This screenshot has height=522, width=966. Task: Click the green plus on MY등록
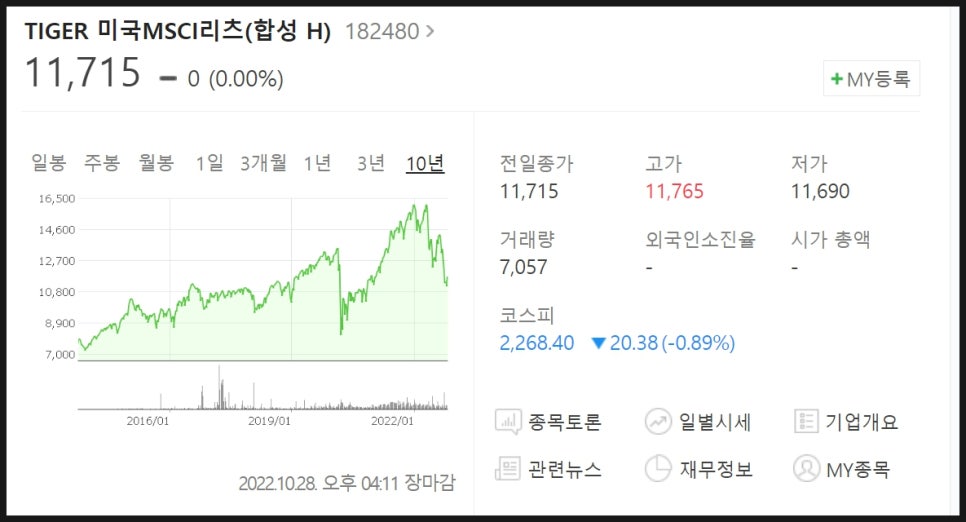coord(837,79)
